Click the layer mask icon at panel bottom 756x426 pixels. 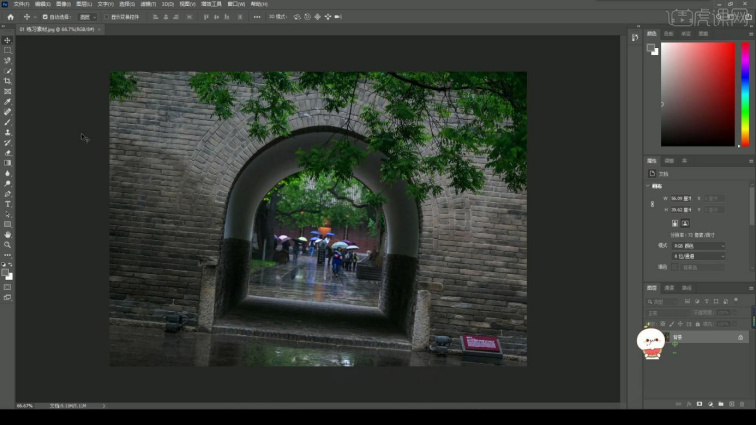coord(699,404)
